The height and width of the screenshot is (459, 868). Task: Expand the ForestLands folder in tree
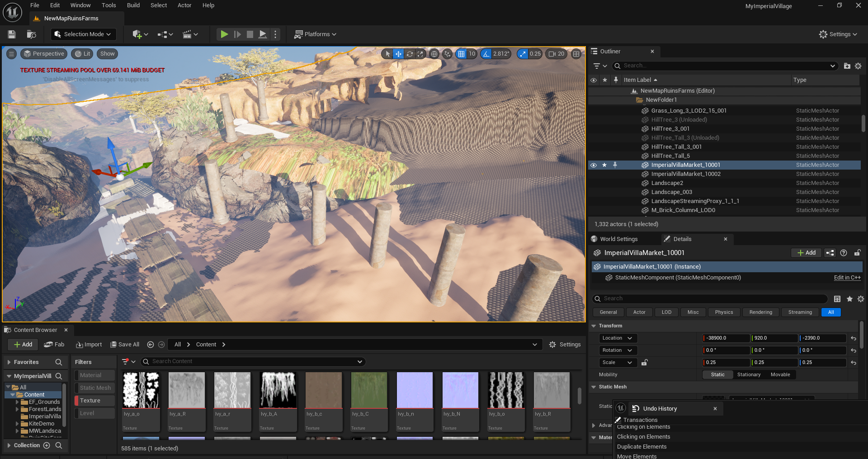tap(17, 409)
